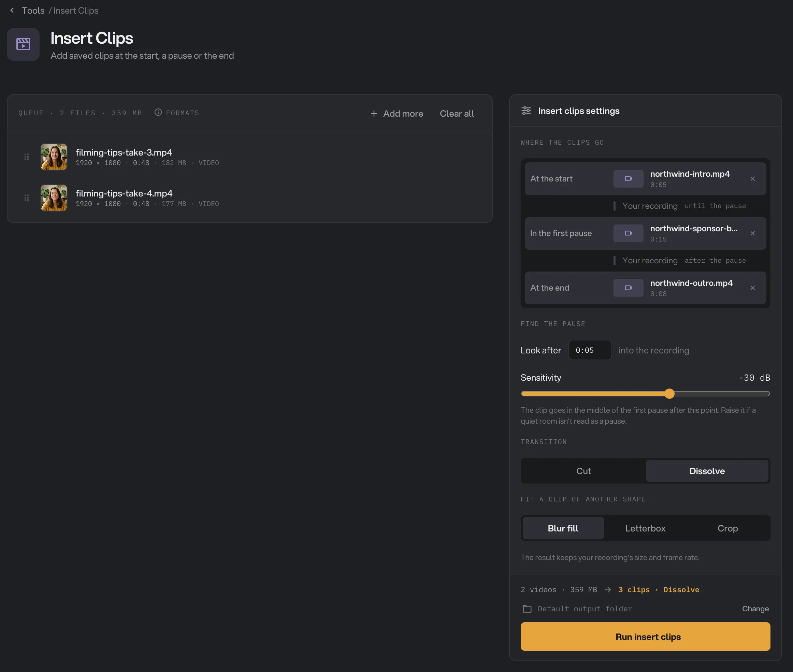Click the At the start slot label
The height and width of the screenshot is (672, 793).
[551, 179]
